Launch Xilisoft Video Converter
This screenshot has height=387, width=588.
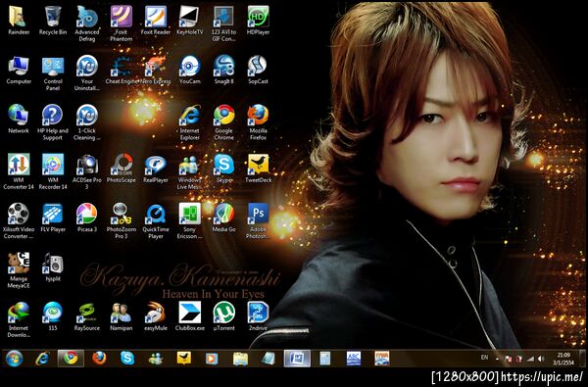point(19,220)
